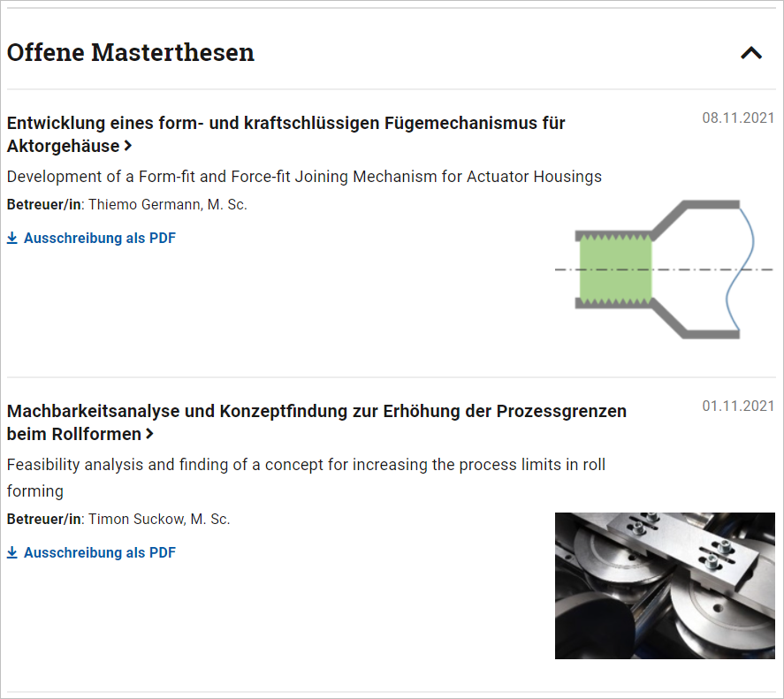Screen dimensions: 784x699
Task: Click the green threaded insert in the diagram
Action: (x=615, y=270)
